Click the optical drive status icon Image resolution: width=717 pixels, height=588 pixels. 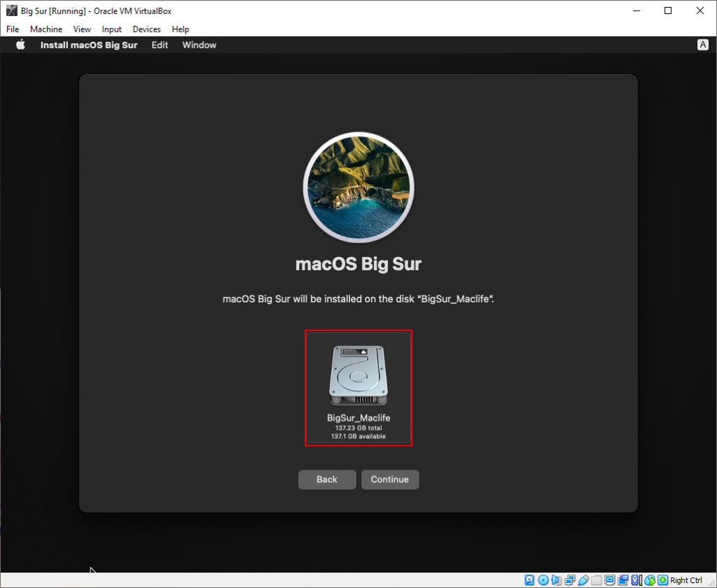click(x=542, y=580)
